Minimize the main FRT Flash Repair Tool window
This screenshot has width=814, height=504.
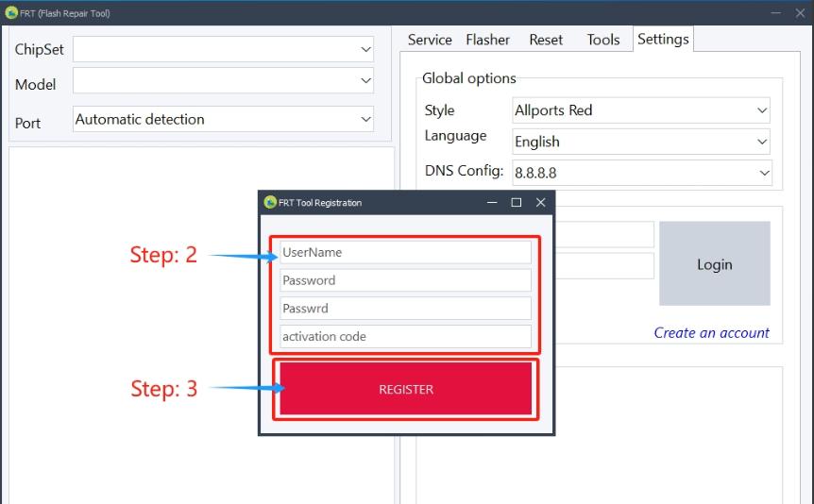coord(775,13)
